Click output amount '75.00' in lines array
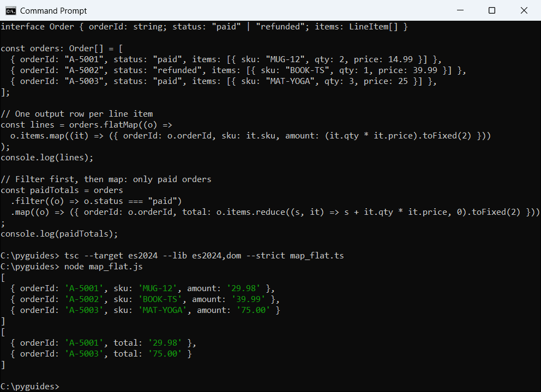 [253, 310]
